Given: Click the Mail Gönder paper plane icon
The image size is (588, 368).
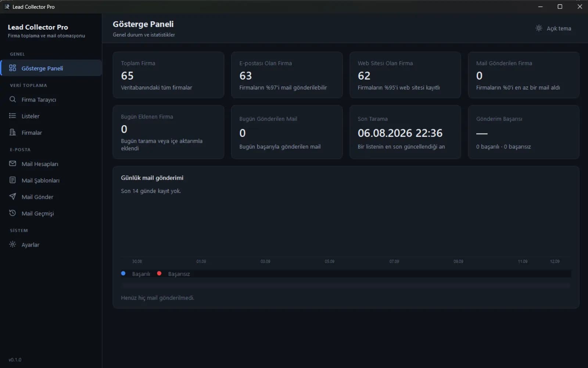Looking at the screenshot, I should coord(12,197).
